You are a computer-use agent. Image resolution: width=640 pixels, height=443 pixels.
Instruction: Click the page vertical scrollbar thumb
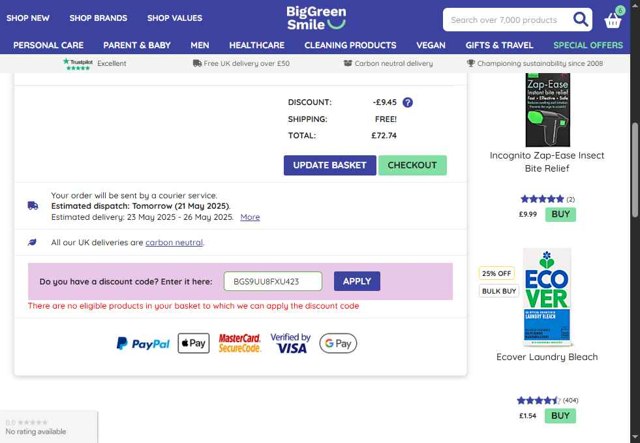[x=635, y=169]
